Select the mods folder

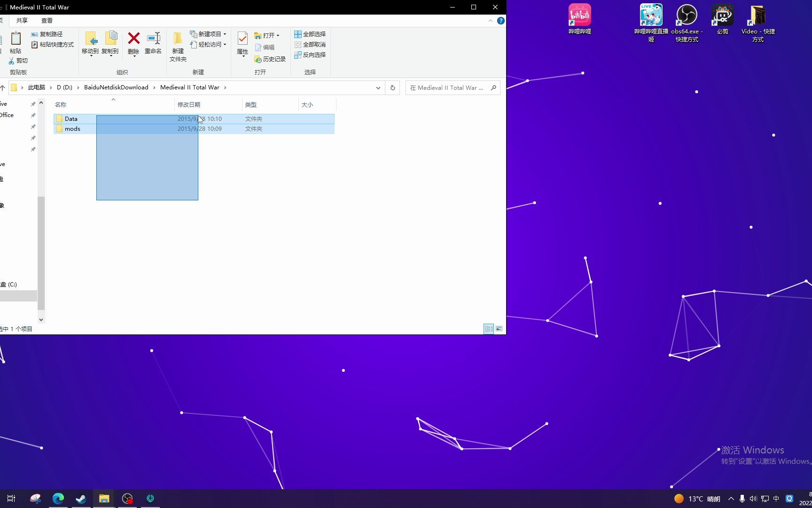[x=194, y=129]
